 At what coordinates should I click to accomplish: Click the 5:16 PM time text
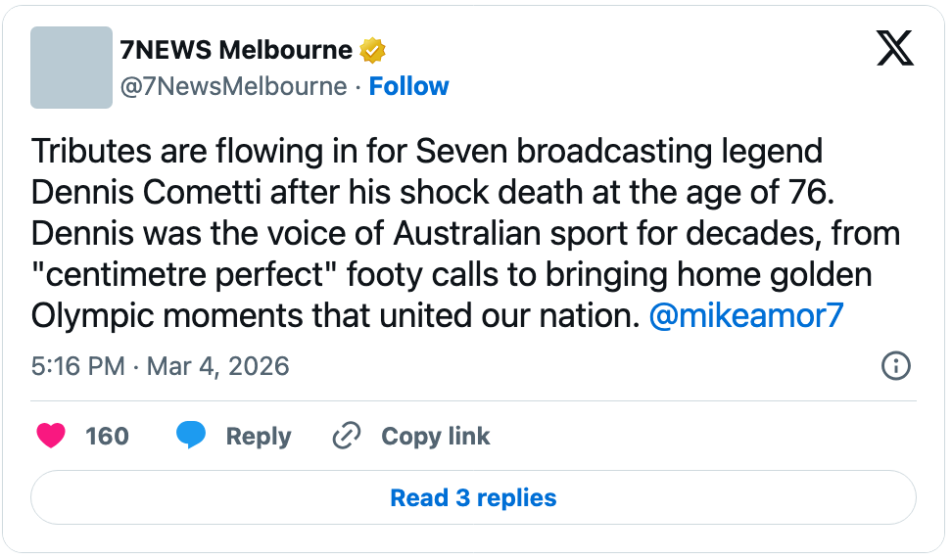(78, 367)
